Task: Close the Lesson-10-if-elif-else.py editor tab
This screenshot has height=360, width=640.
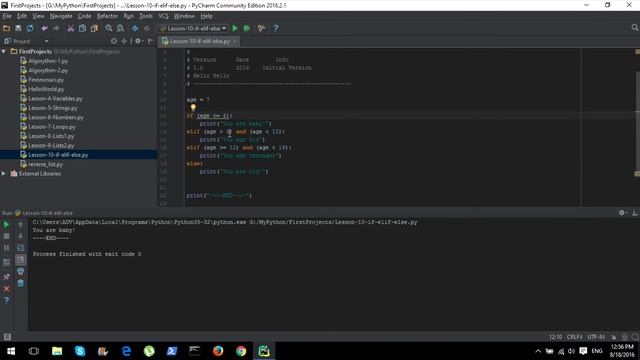Action: 235,41
